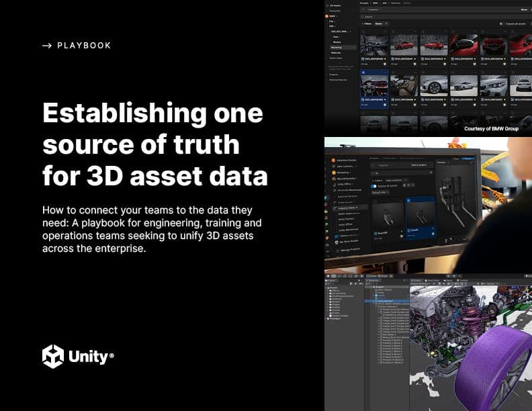Viewport: 532px width, 411px height.
Task: Switch to the Game tab in Unity Editor
Action: (x=449, y=281)
